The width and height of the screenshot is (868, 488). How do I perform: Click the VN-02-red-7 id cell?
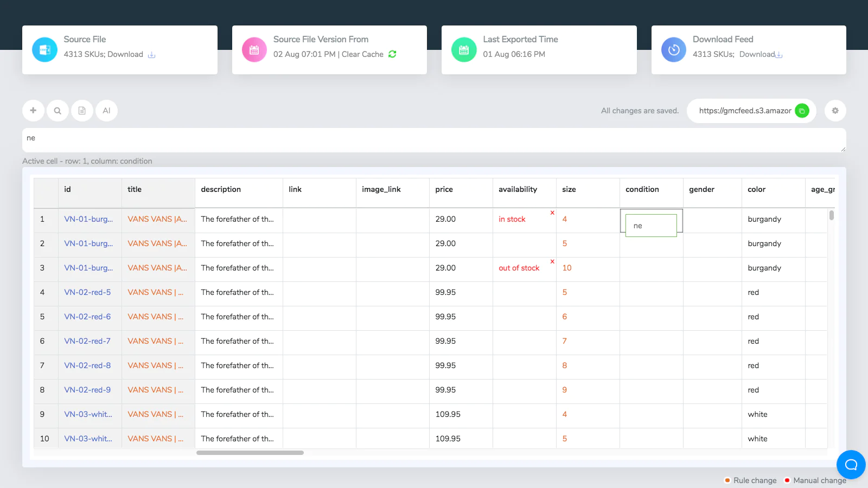point(90,342)
